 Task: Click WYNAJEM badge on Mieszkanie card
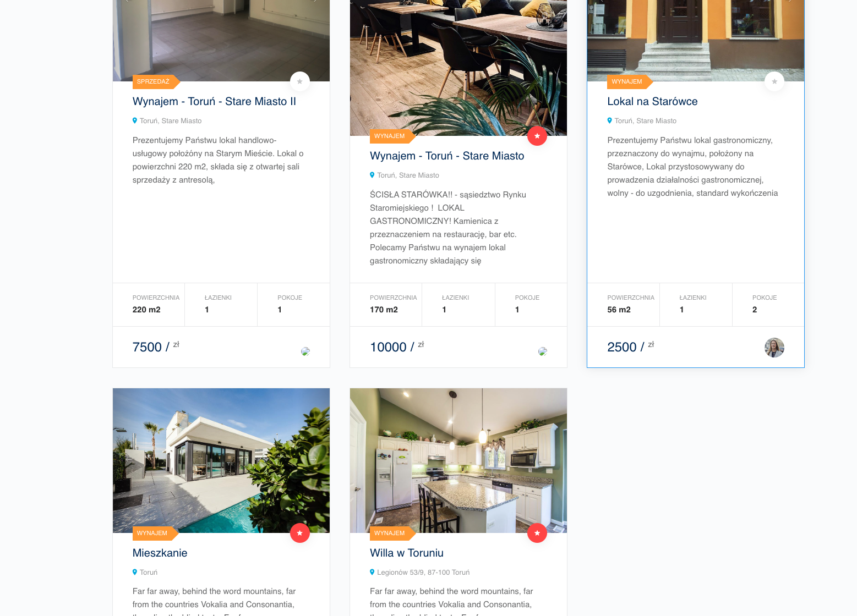(155, 533)
